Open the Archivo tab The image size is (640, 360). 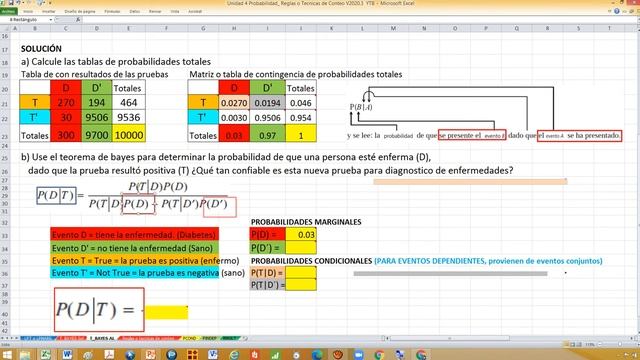pyautogui.click(x=8, y=11)
